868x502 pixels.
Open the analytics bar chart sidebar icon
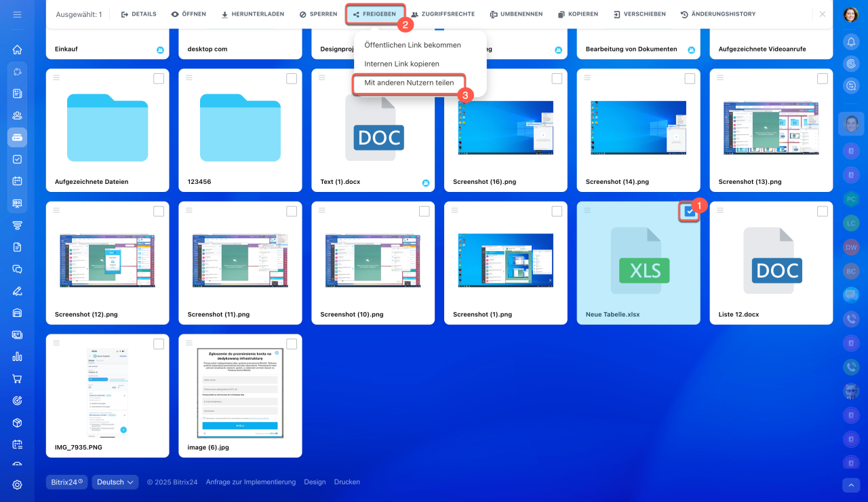pos(18,357)
